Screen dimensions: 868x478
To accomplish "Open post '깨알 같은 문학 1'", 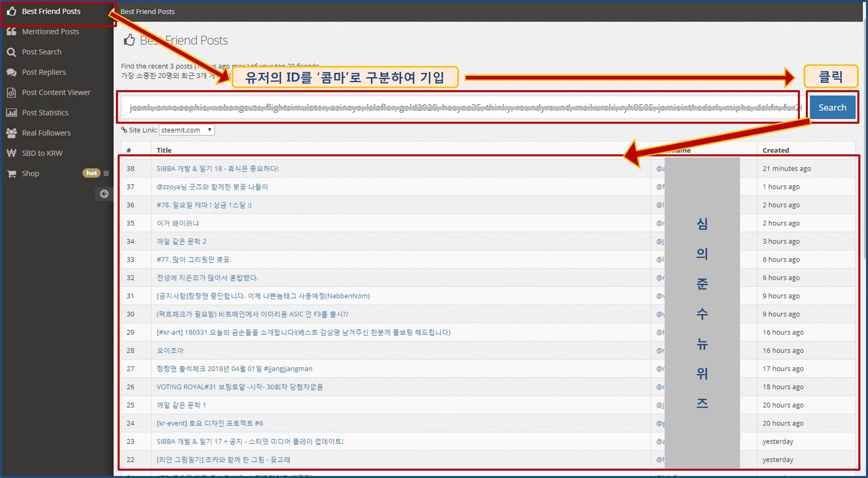I will pos(181,405).
